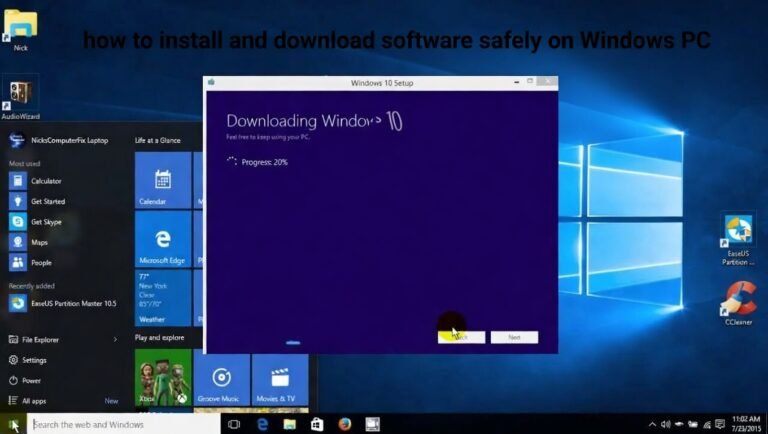Expand File Explorer jump list arrow
Image resolution: width=768 pixels, height=434 pixels.
point(115,339)
